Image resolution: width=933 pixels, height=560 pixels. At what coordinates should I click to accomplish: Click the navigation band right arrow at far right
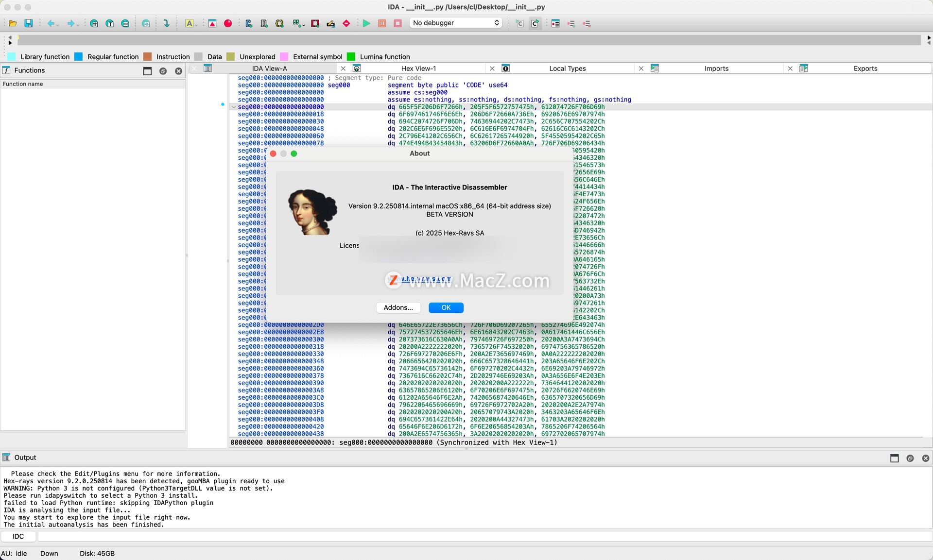point(929,37)
